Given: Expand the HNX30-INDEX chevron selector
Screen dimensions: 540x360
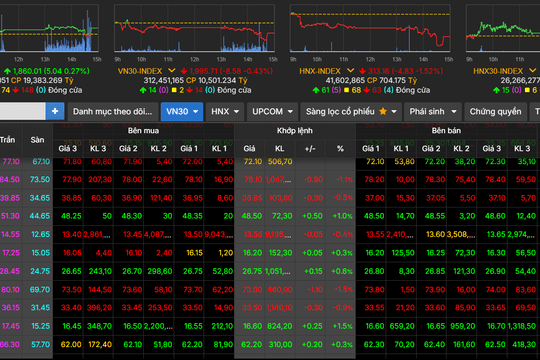Looking at the screenshot, I should click(x=532, y=71).
